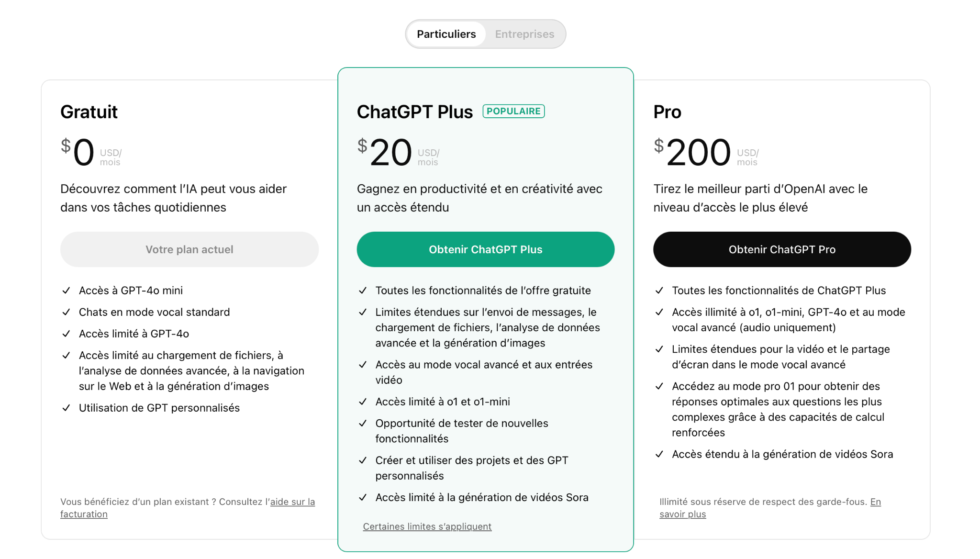Click the checkmark beside Toutes les fonctionnalités de ChatGPT Plus
This screenshot has height=559, width=980.
coord(659,291)
